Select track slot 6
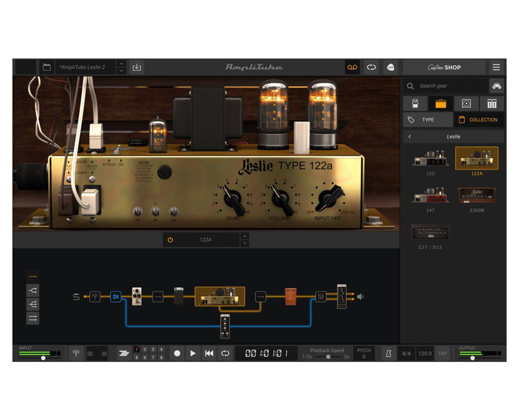Screen dimensions: 519x420 (x=145, y=358)
